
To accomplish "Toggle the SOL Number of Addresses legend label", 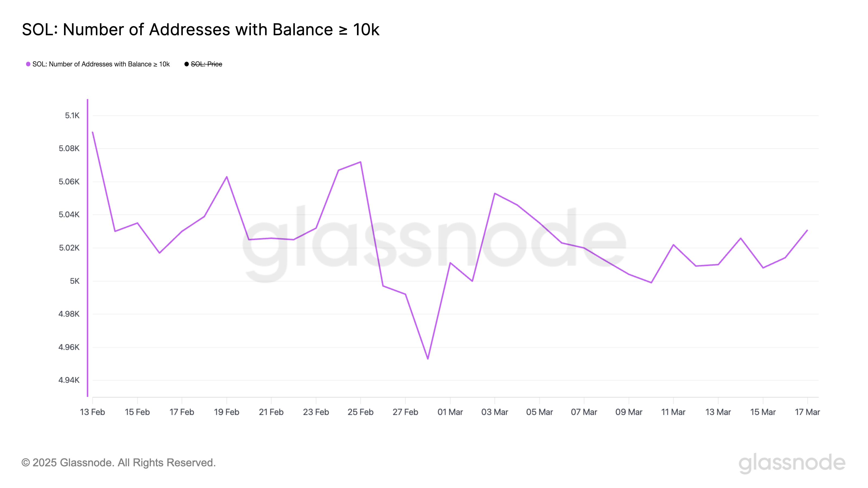I will (x=101, y=64).
